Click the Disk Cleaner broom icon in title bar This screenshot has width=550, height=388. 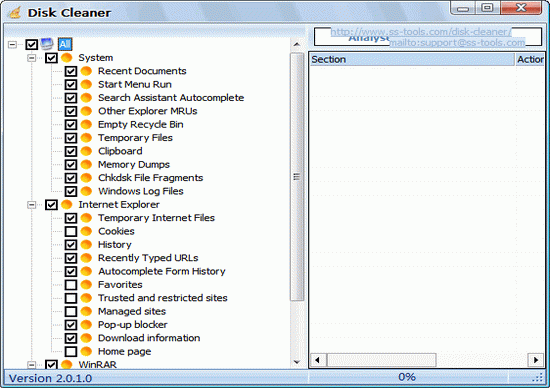(x=15, y=13)
